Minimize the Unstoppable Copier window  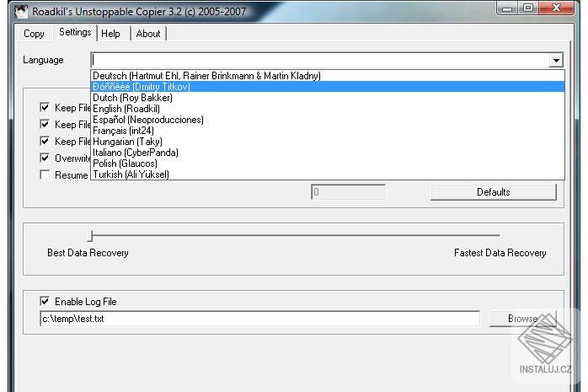pyautogui.click(x=507, y=8)
